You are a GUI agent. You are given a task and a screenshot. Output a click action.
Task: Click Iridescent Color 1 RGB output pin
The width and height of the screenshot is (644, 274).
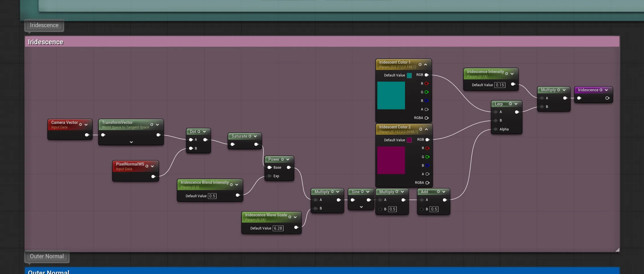click(x=427, y=75)
